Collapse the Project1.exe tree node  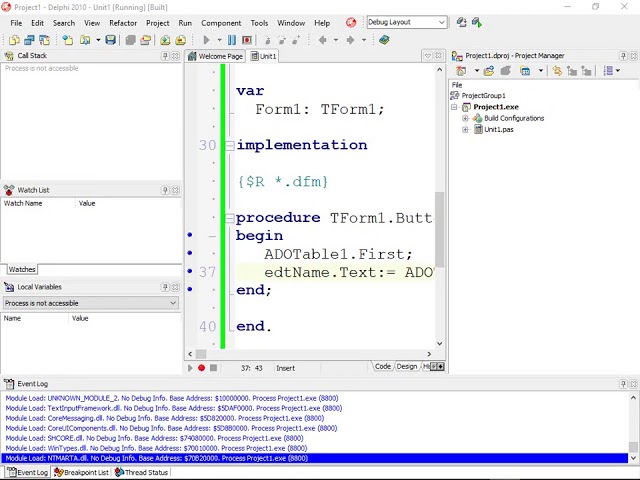point(454,107)
